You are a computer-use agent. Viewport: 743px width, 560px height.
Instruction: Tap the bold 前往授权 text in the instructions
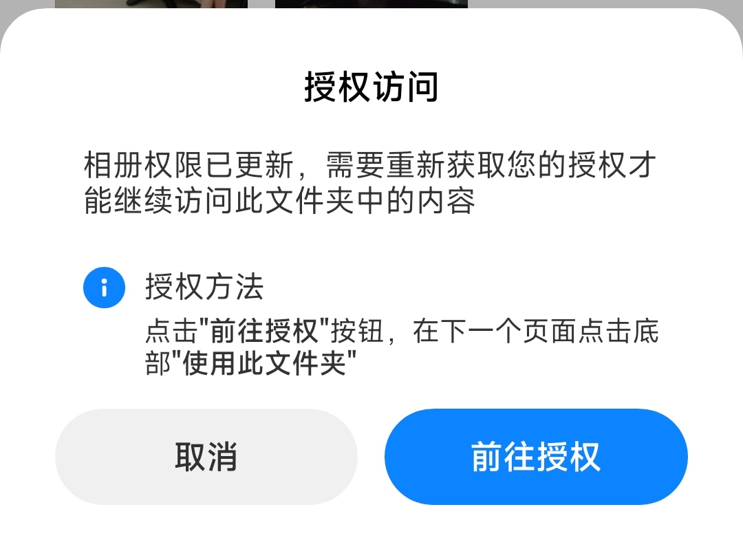[264, 331]
